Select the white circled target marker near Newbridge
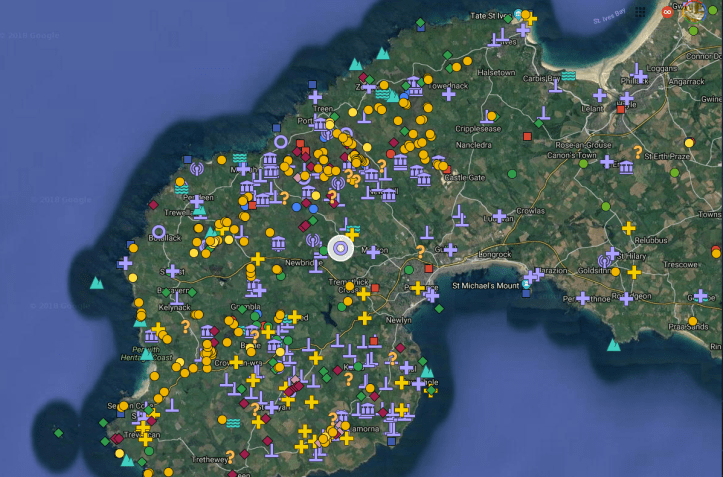 coord(341,247)
